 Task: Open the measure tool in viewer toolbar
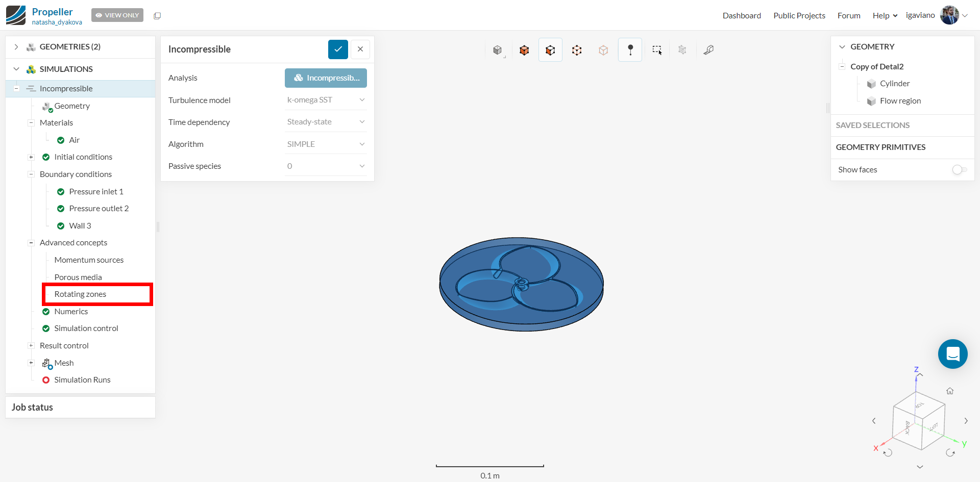(708, 49)
